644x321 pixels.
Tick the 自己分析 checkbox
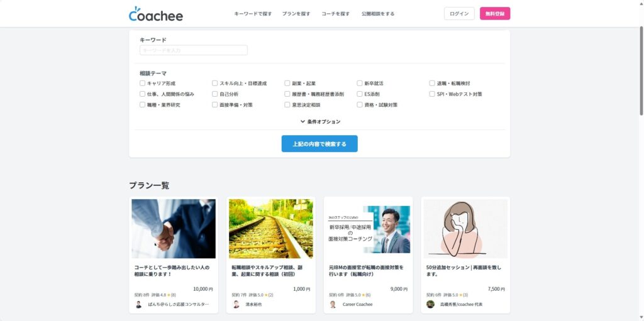click(x=215, y=94)
